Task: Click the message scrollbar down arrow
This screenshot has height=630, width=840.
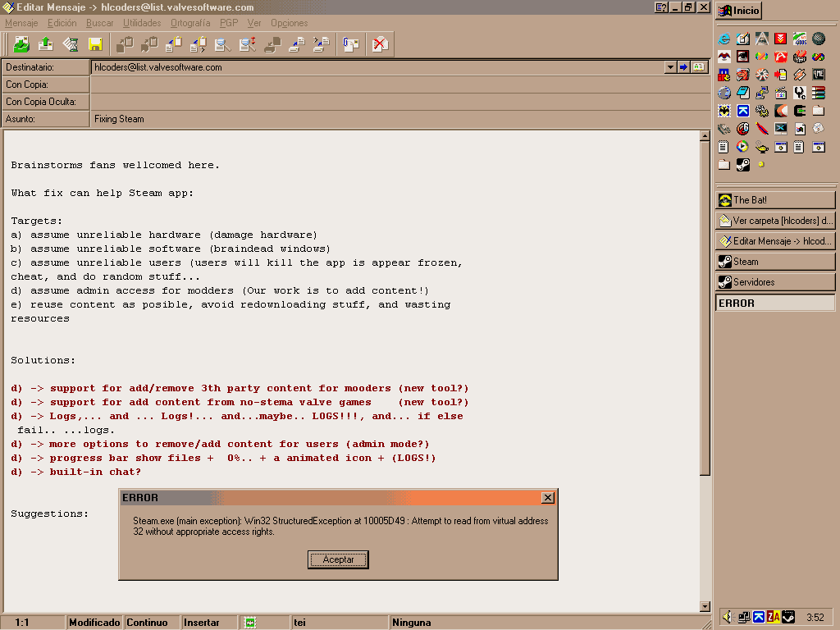Action: click(705, 606)
